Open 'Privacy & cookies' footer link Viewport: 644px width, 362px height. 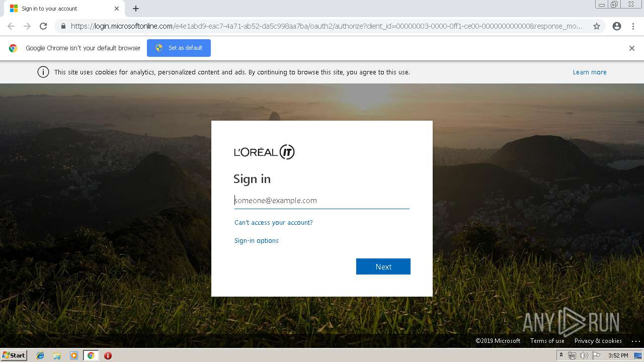(598, 341)
